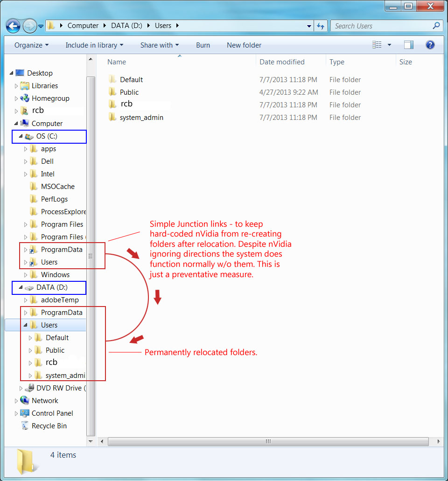Select the PerfLogs folder

(54, 199)
